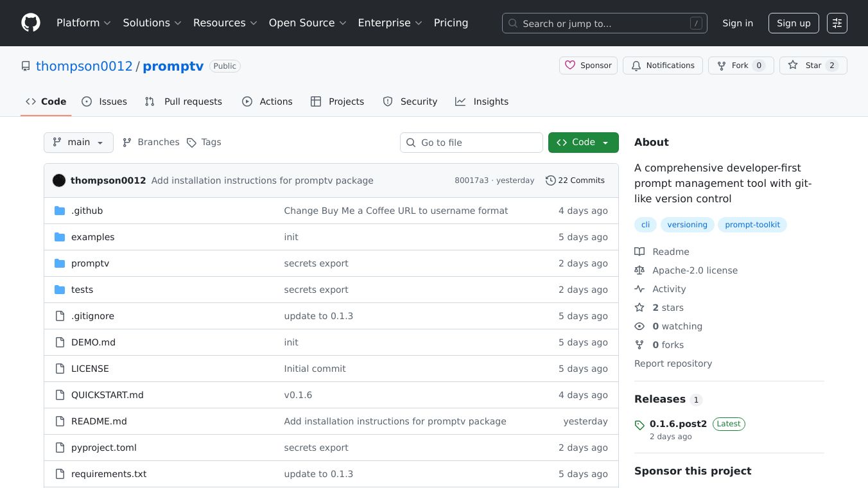
Task: Toggle Notifications for this repository
Action: pyautogui.click(x=663, y=65)
